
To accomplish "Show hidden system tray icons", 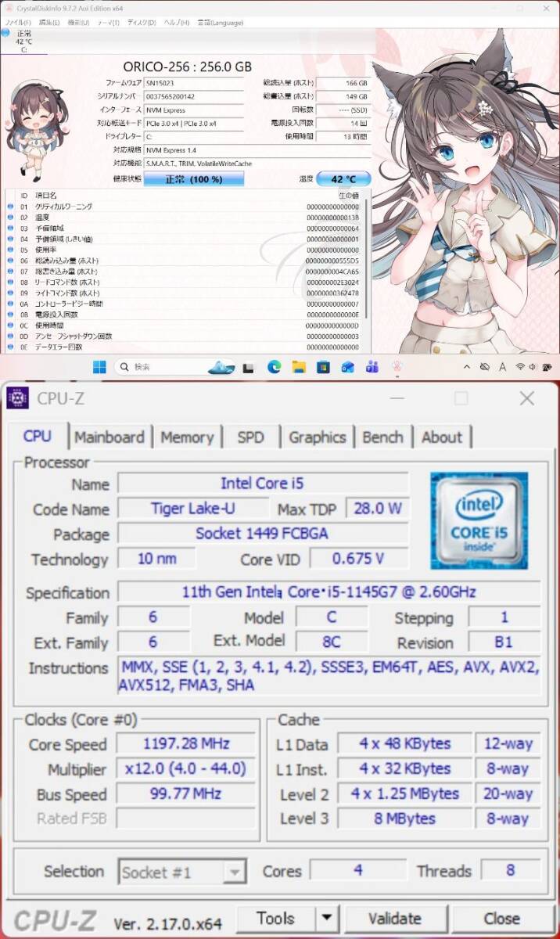I will click(x=467, y=366).
